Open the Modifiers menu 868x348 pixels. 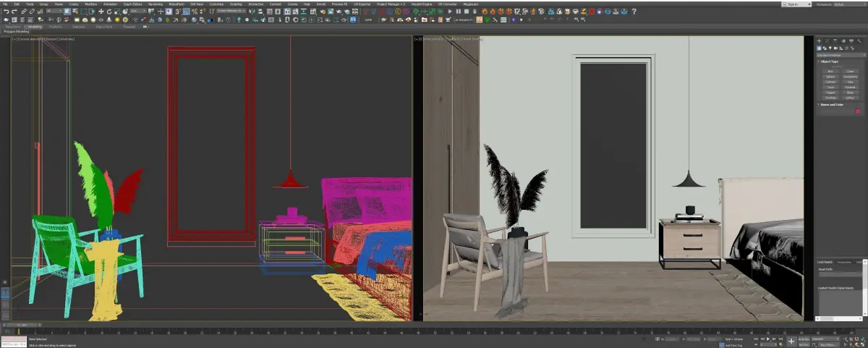point(90,4)
